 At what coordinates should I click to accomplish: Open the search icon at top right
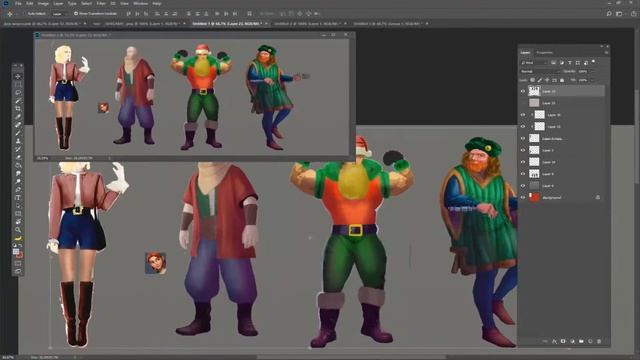pos(609,13)
